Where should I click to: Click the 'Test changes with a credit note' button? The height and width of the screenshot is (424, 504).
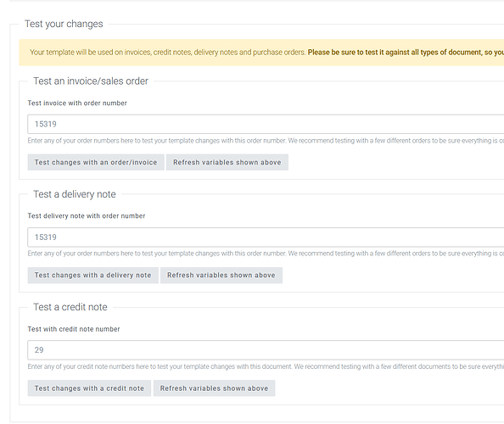click(x=89, y=388)
